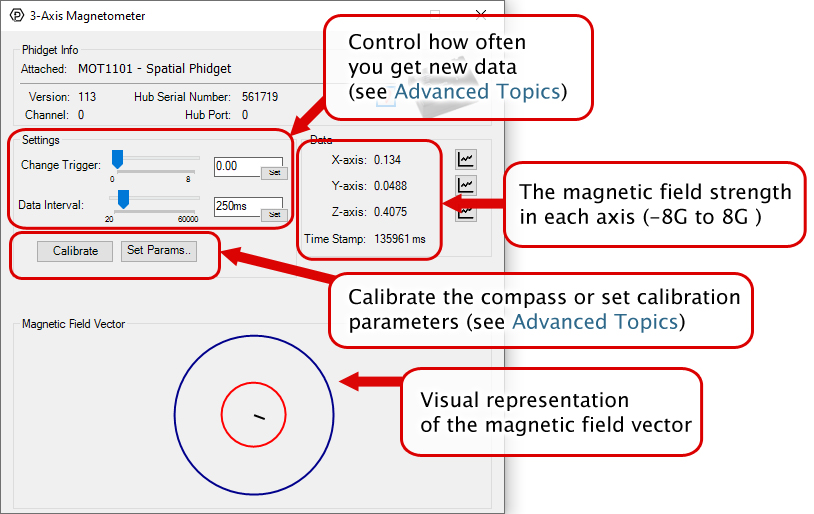This screenshot has width=814, height=514.
Task: Click Set beside the Data Interval field
Action: tap(275, 214)
